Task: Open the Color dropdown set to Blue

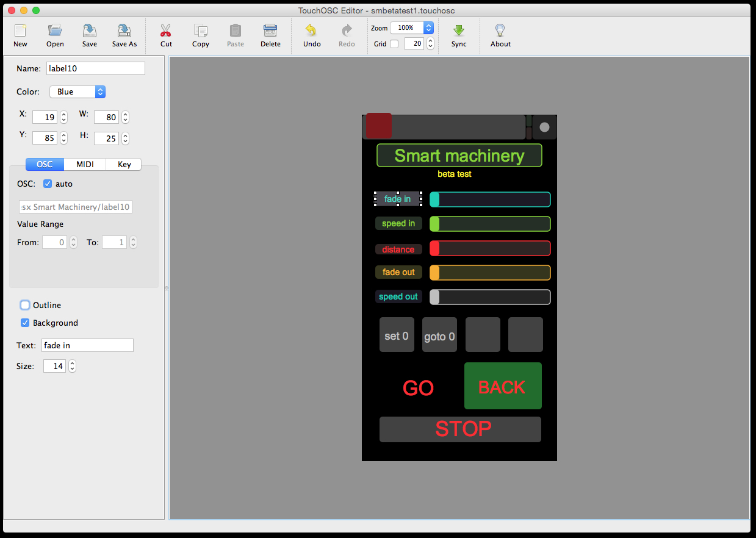Action: [77, 91]
